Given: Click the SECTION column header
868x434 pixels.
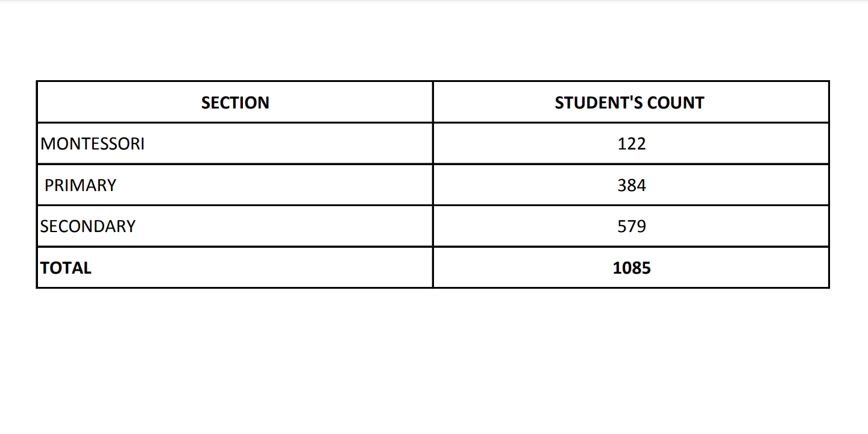Looking at the screenshot, I should coord(235,102).
